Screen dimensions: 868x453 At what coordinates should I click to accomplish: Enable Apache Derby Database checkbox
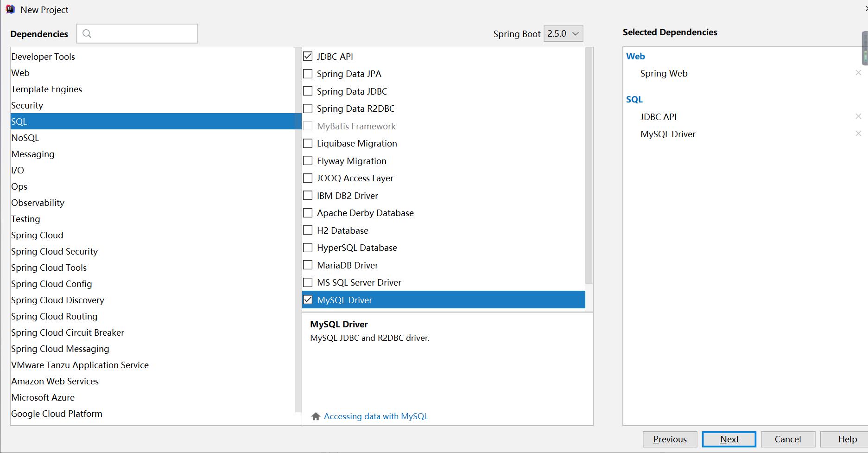pyautogui.click(x=308, y=213)
